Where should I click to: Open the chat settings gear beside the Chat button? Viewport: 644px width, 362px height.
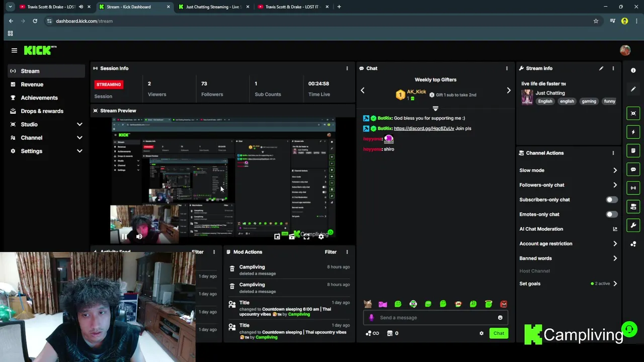tap(481, 333)
